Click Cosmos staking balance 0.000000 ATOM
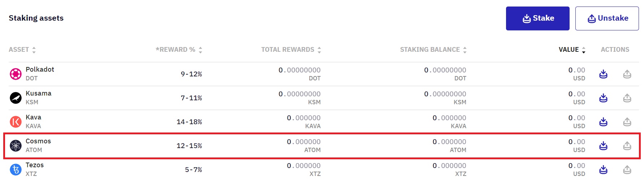644x181 pixels. (449, 146)
